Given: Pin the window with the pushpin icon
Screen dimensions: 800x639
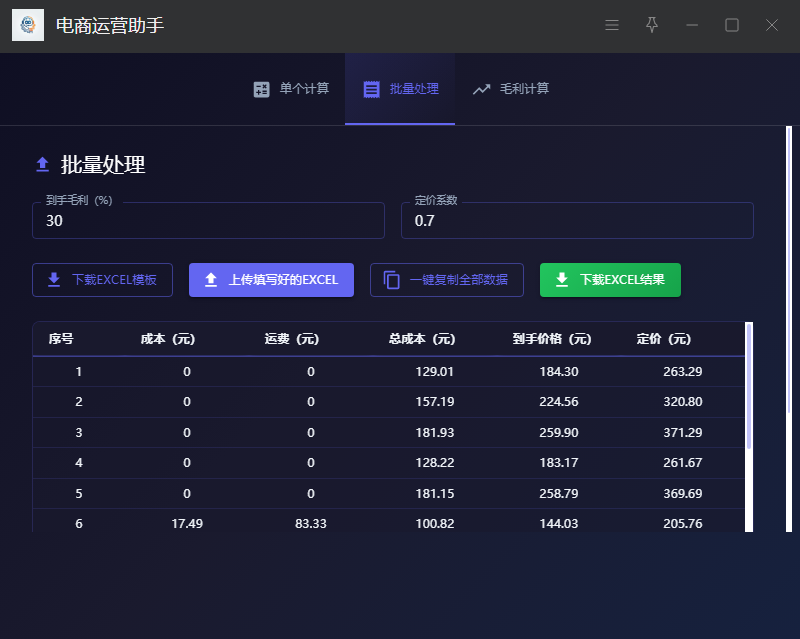Looking at the screenshot, I should (652, 25).
